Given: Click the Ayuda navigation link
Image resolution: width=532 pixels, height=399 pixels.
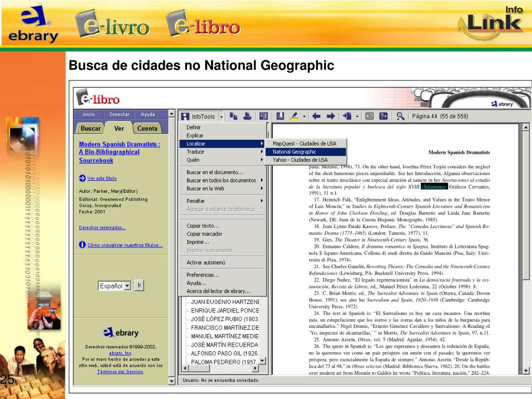Looking at the screenshot, I should [148, 114].
